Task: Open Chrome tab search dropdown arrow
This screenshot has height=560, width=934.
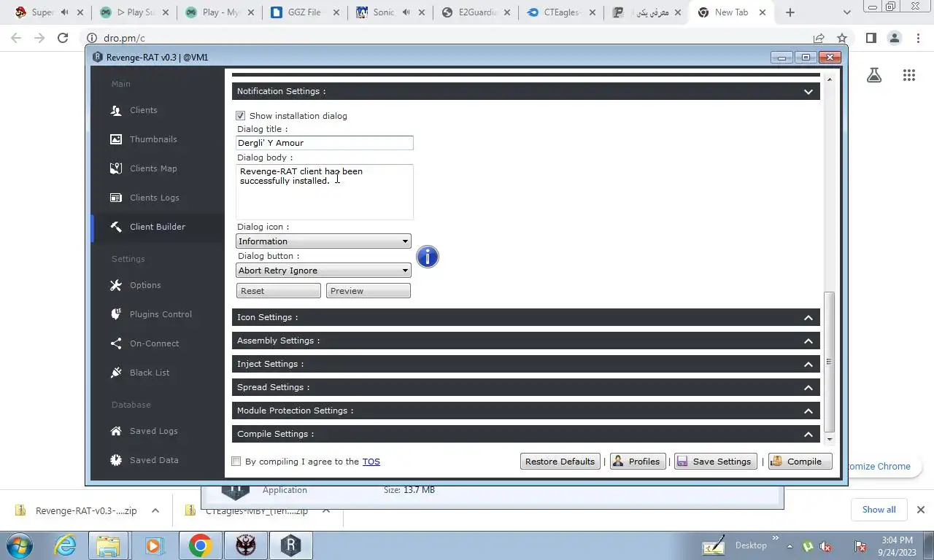Action: 846,12
